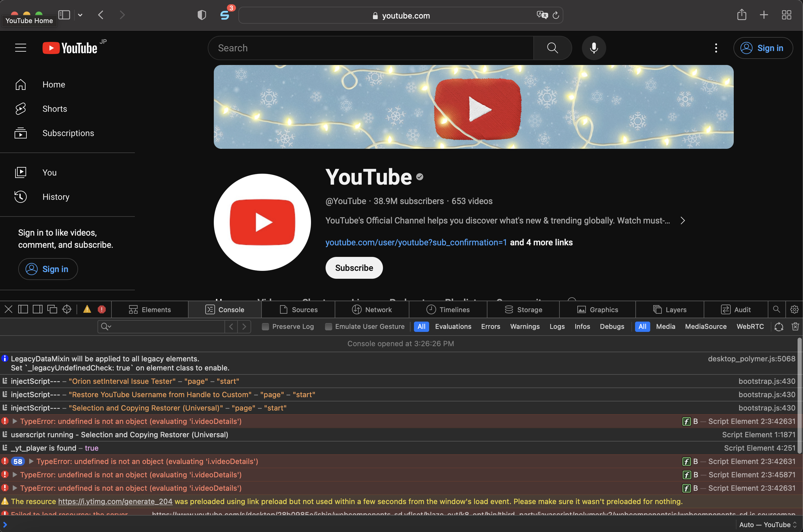The height and width of the screenshot is (532, 803).
Task: Click the Orion shield privacy icon
Action: [202, 15]
